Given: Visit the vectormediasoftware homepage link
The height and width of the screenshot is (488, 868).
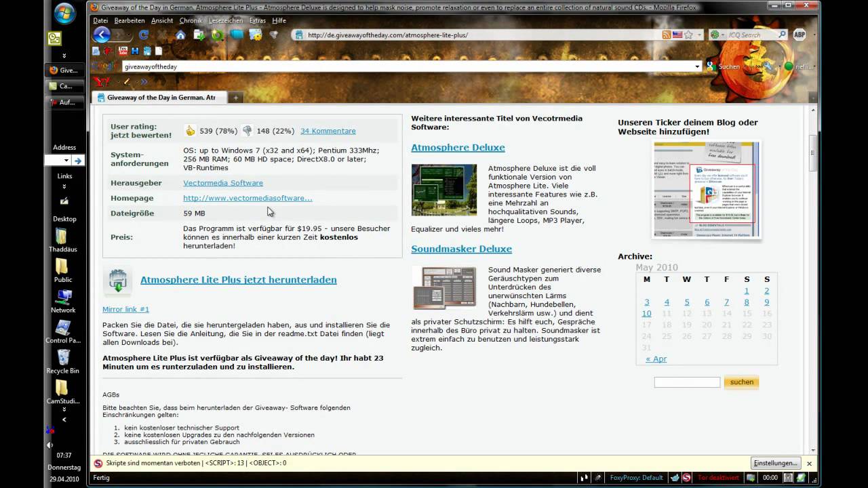Looking at the screenshot, I should (x=248, y=198).
